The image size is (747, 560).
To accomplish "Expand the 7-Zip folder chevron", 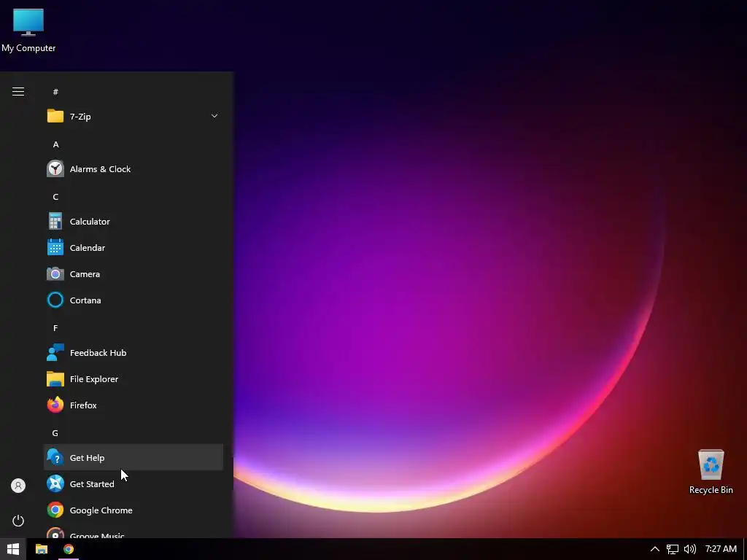I will click(214, 116).
